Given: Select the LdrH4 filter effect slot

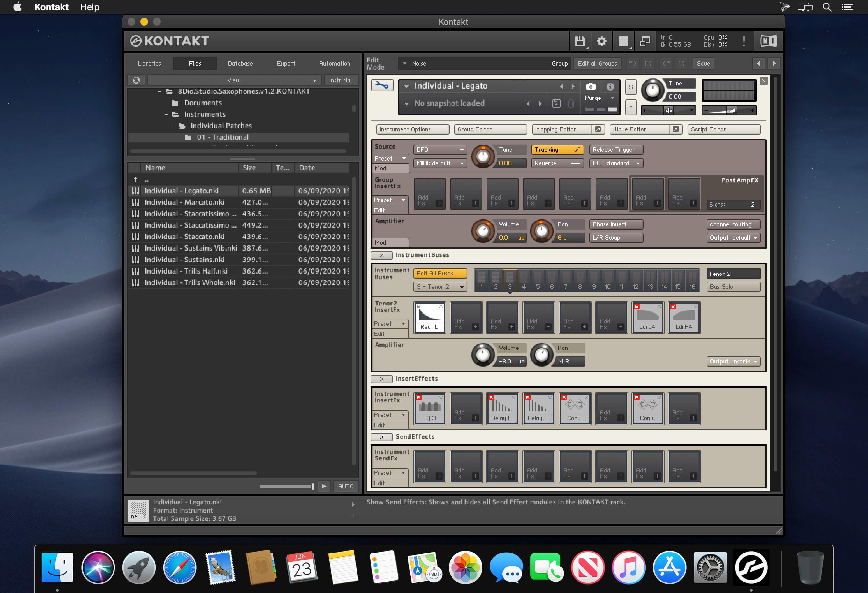Looking at the screenshot, I should coord(684,318).
